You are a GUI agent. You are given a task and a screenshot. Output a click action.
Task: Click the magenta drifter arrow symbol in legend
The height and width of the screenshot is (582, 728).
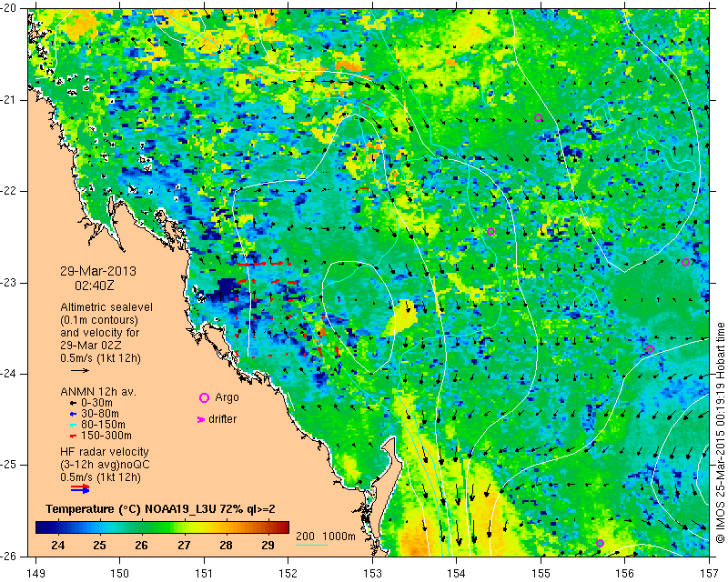coord(200,419)
